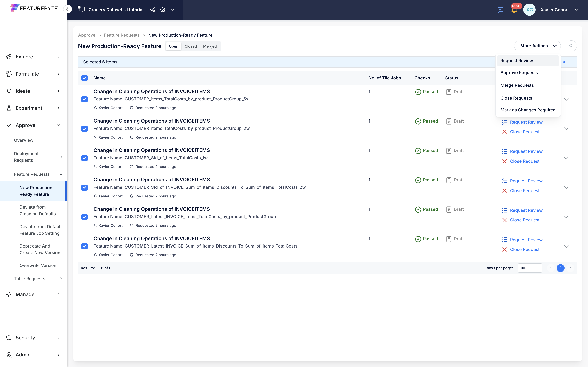Select Merge Requests menu item
This screenshot has width=588, height=367.
point(528,85)
